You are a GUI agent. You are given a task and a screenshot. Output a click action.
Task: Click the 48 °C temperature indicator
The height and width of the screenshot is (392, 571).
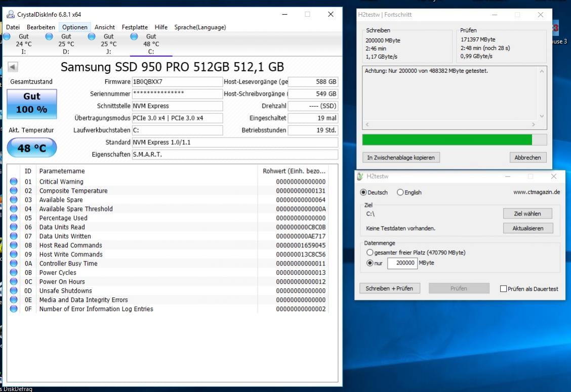click(32, 148)
